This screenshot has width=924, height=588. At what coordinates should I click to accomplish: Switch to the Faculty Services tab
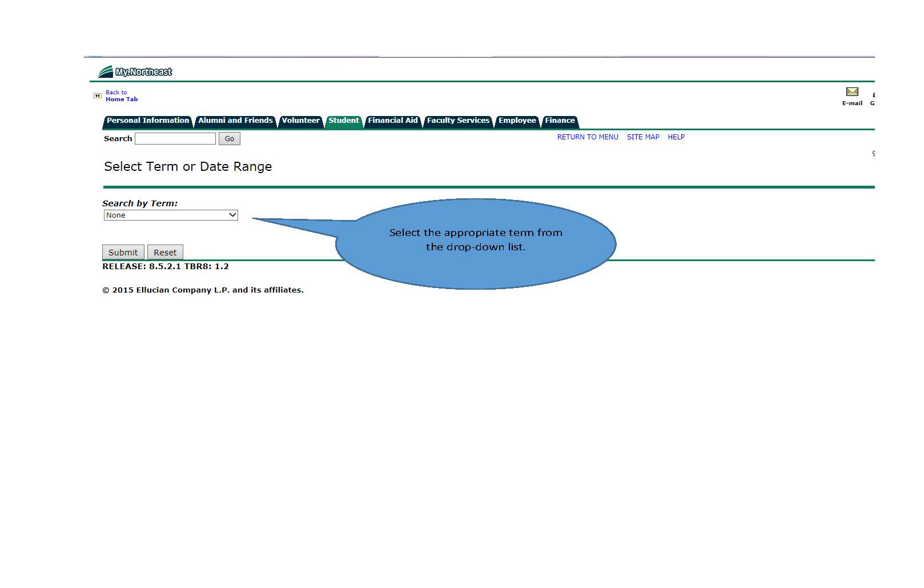pos(458,121)
